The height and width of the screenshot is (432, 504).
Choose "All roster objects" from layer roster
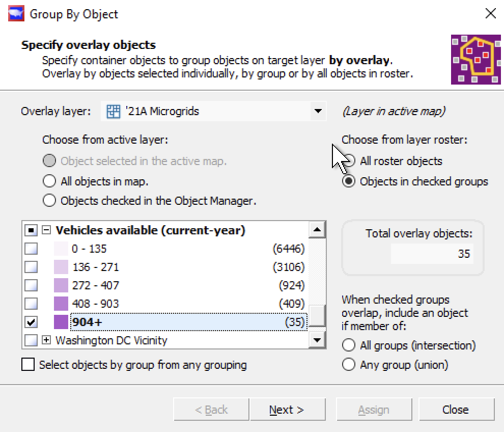point(349,160)
